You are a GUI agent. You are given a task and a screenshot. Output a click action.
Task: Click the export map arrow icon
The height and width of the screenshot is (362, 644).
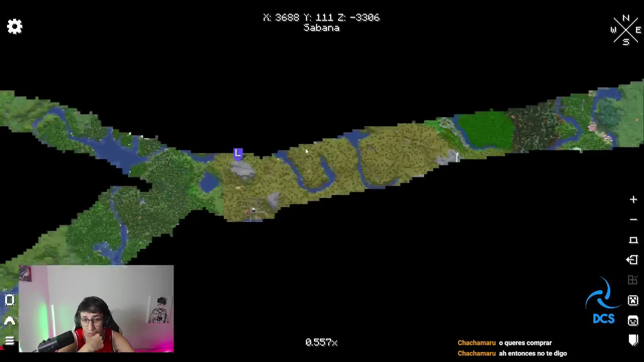click(x=632, y=260)
